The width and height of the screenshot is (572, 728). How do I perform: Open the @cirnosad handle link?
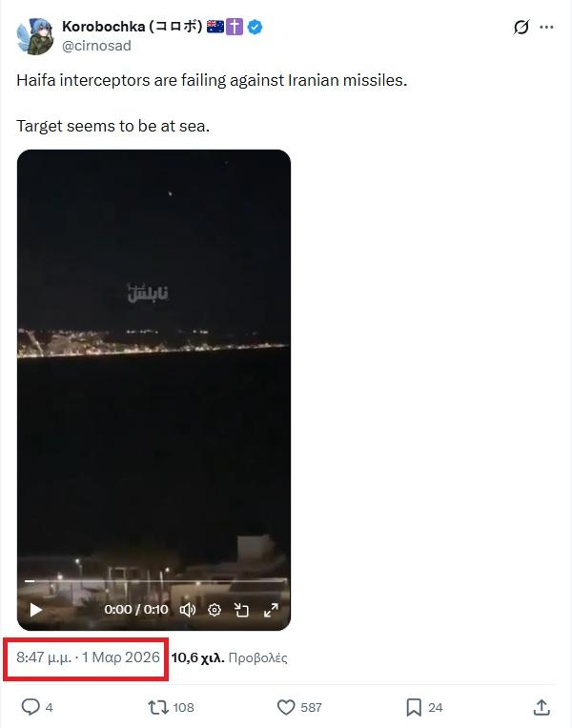coord(96,46)
